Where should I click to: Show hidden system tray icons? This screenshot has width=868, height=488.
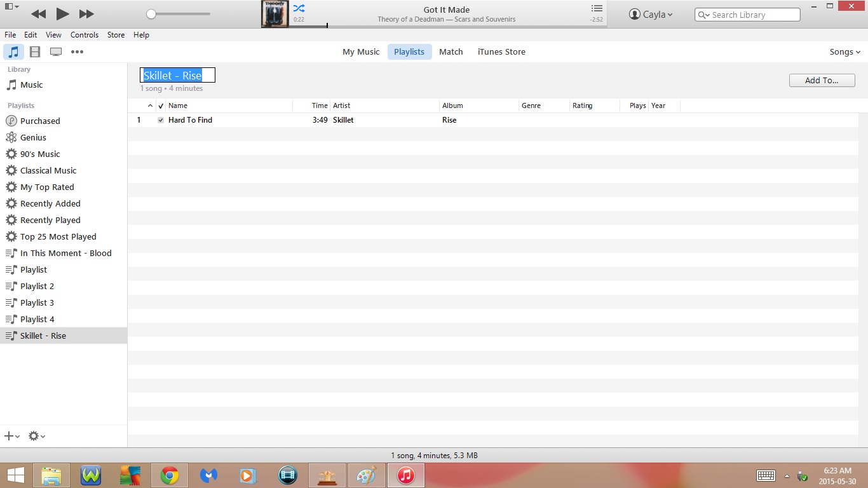(787, 476)
